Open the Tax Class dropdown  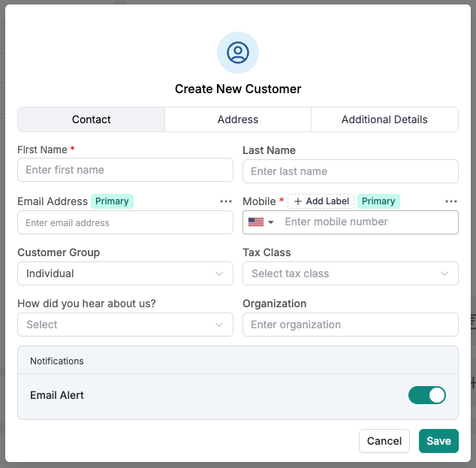(x=350, y=273)
